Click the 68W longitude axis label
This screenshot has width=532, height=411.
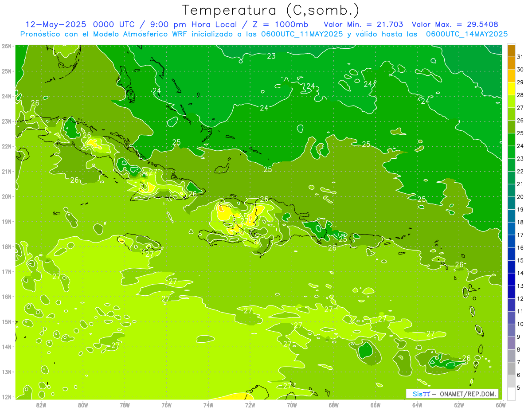click(333, 405)
